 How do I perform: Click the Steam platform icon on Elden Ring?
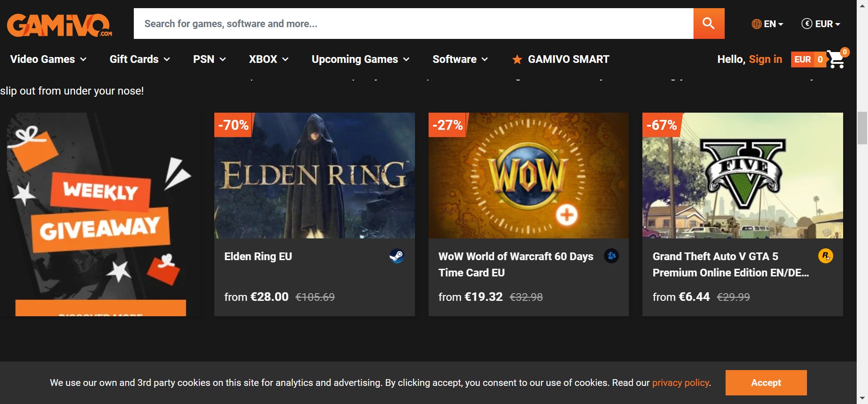[396, 257]
